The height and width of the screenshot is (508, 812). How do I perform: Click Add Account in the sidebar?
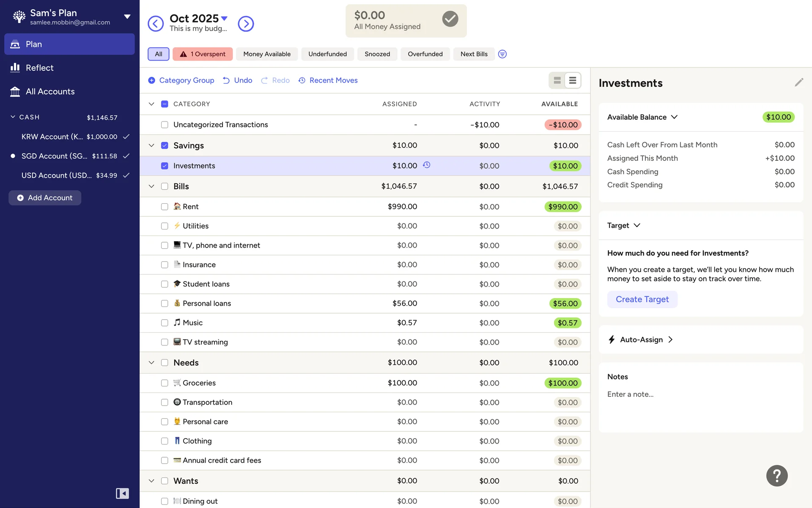(x=45, y=198)
